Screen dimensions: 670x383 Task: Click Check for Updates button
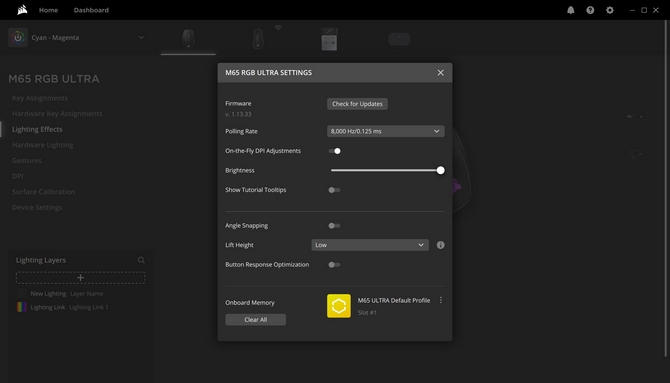(357, 104)
